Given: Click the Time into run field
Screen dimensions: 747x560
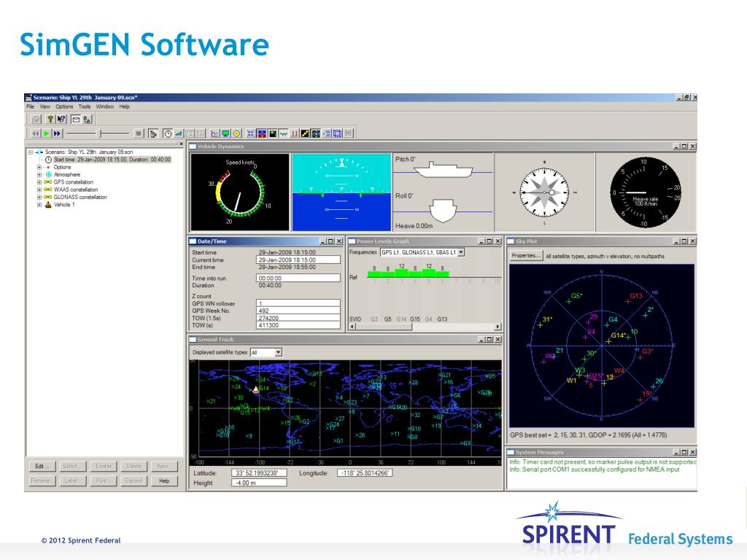Looking at the screenshot, I should point(298,278).
